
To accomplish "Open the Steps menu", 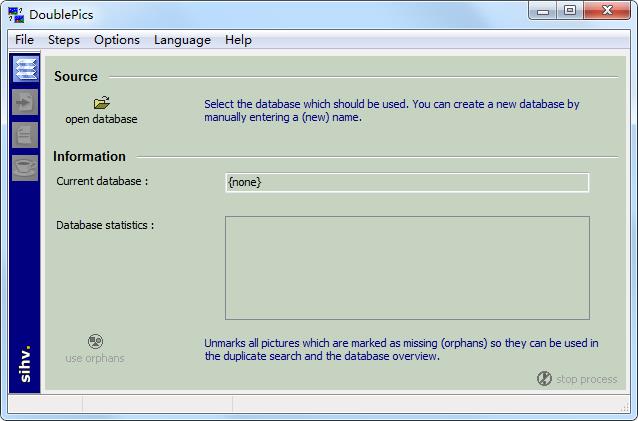I will pos(64,40).
